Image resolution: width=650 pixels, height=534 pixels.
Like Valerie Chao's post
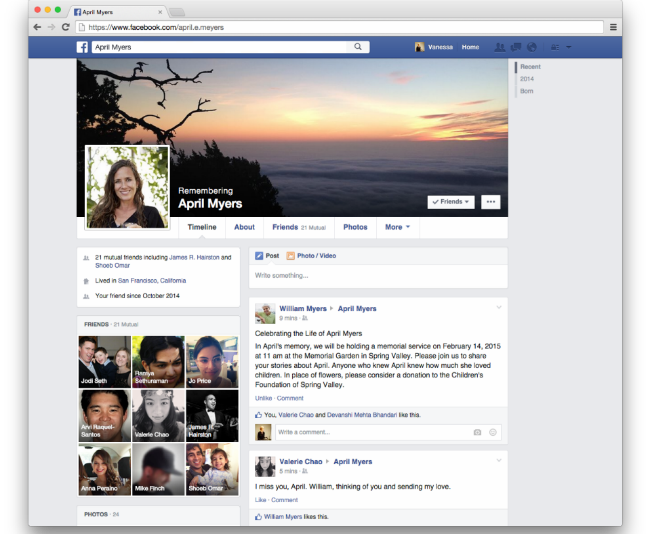260,499
